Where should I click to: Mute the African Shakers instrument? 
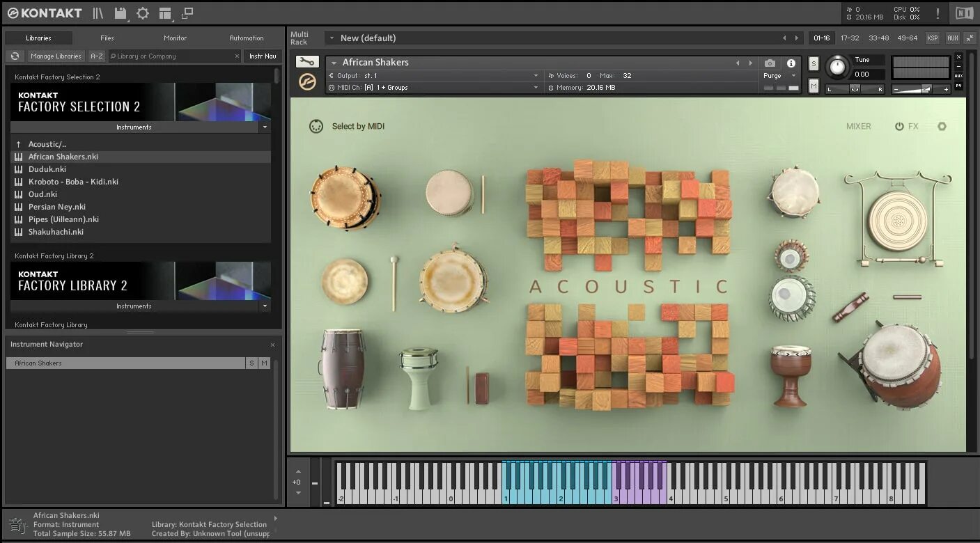point(814,86)
